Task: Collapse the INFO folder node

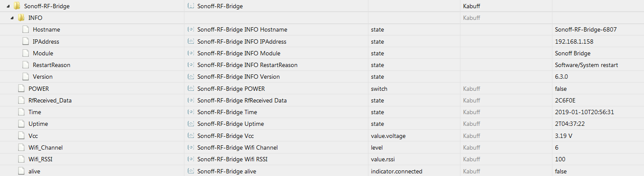Action: [13, 18]
